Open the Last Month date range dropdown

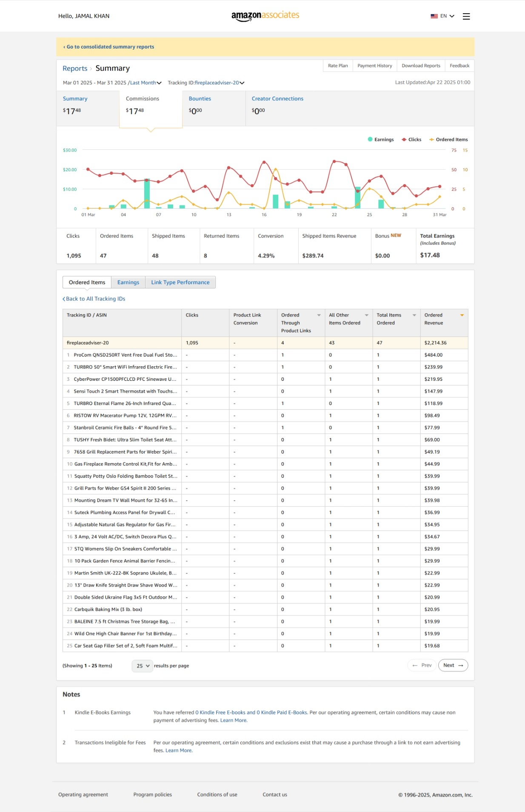tap(146, 83)
